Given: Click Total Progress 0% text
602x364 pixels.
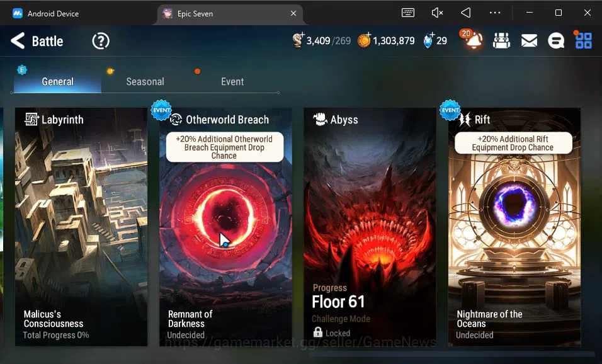Looking at the screenshot, I should [55, 335].
